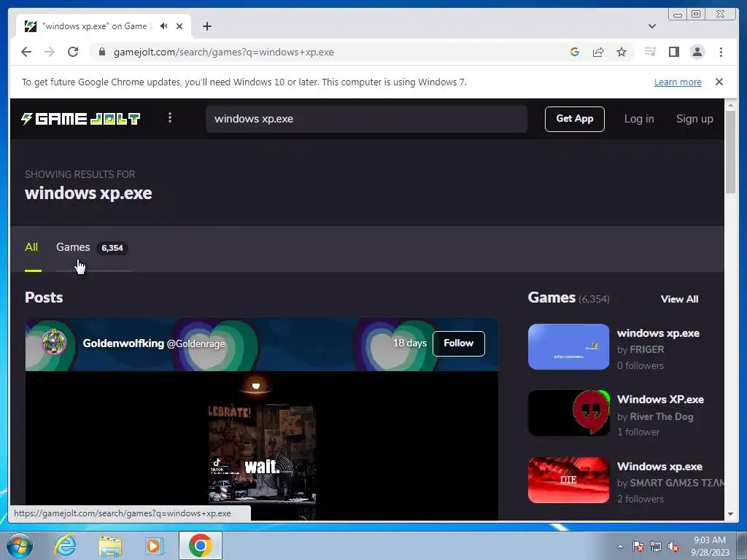Image resolution: width=747 pixels, height=560 pixels.
Task: Open the Chrome profile avatar
Action: [x=697, y=52]
